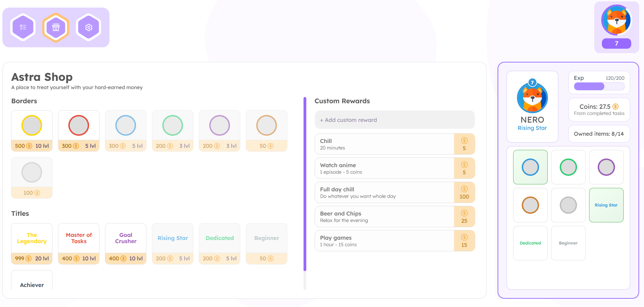
Task: Buy the Goal Crusher title
Action: [126, 244]
